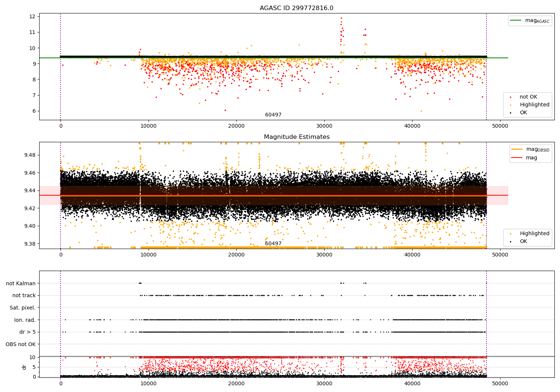Click the 'Ion. rad.' axis label
This screenshot has height=392, width=560.
click(x=25, y=320)
